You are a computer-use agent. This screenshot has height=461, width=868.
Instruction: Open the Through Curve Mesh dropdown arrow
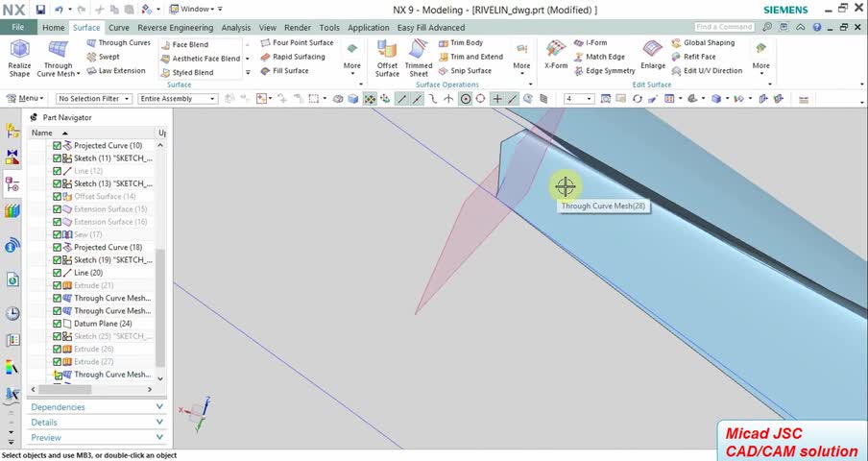tap(78, 74)
